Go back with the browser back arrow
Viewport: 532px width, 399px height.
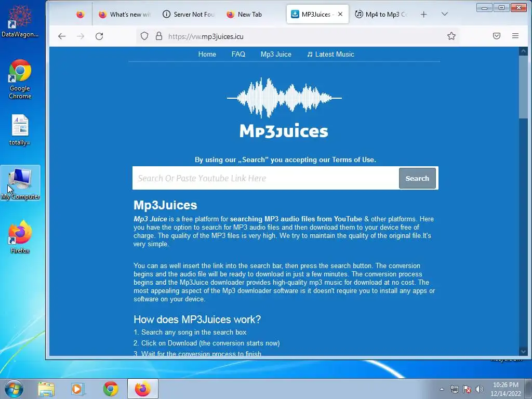(x=61, y=36)
